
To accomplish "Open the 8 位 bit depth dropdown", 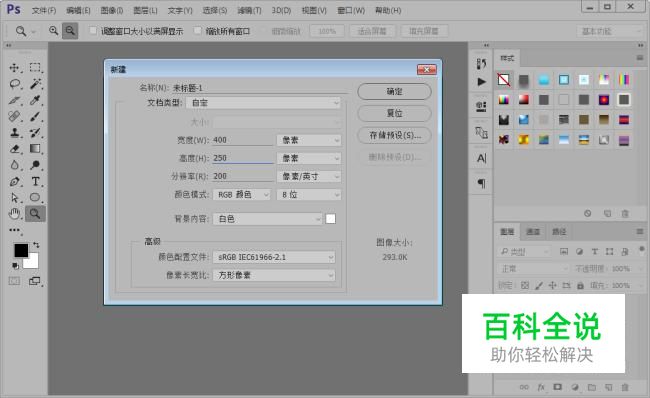I will (309, 195).
